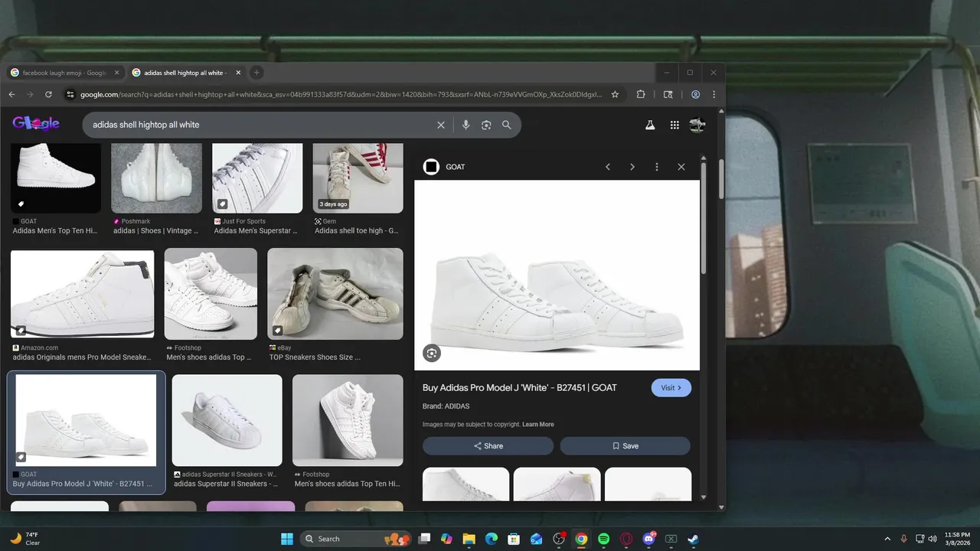Open the Chrome side panel search icon

click(668, 94)
